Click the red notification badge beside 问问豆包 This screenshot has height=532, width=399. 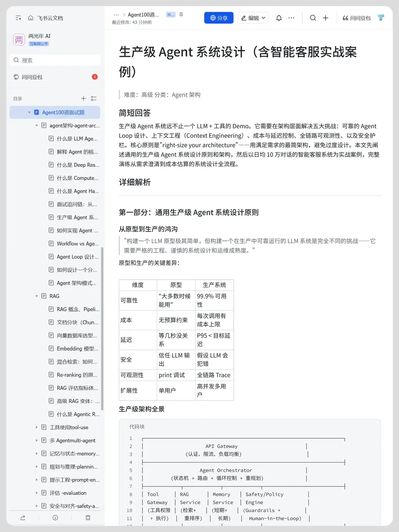95,77
